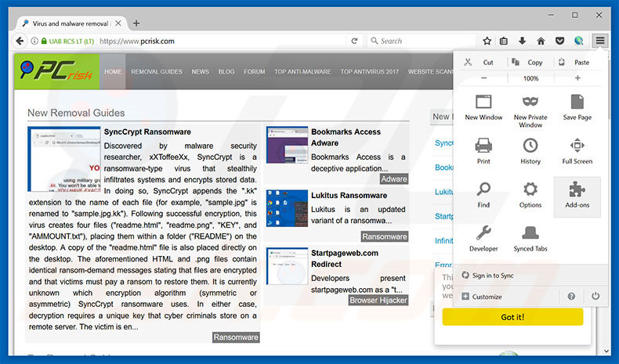Open the Add-ons menu item
The image size is (619, 364).
coord(577,196)
